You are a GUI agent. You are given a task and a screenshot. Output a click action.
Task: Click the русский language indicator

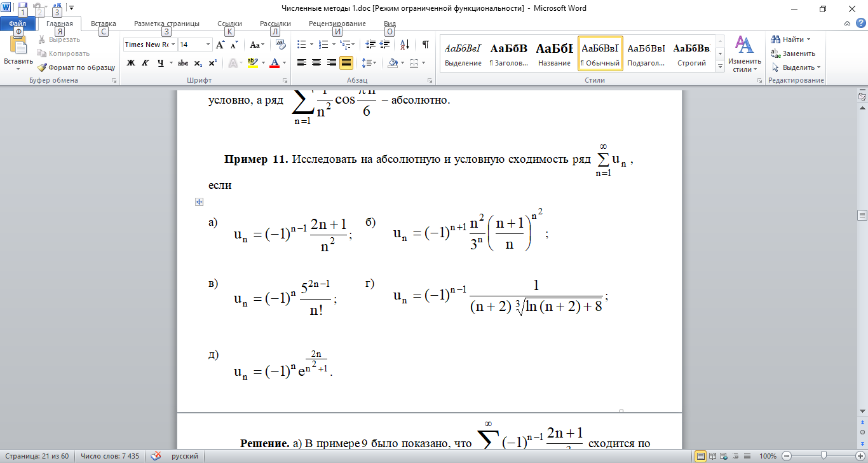point(184,456)
